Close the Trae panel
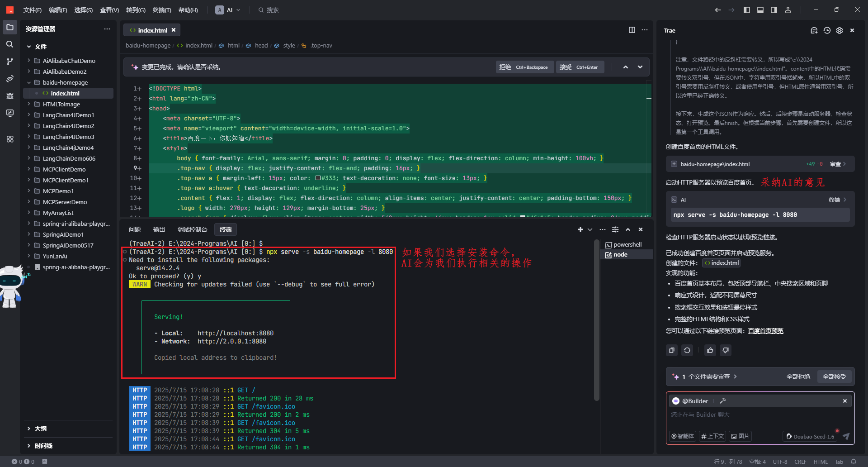 (x=852, y=30)
